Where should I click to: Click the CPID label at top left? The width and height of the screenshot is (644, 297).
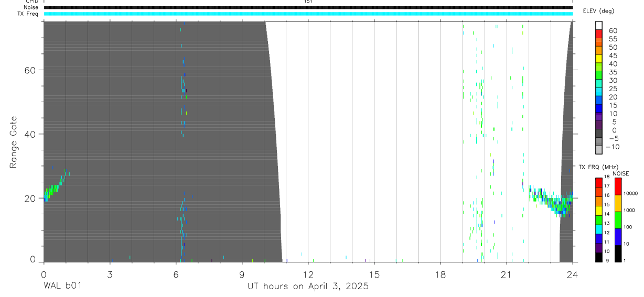pyautogui.click(x=31, y=2)
